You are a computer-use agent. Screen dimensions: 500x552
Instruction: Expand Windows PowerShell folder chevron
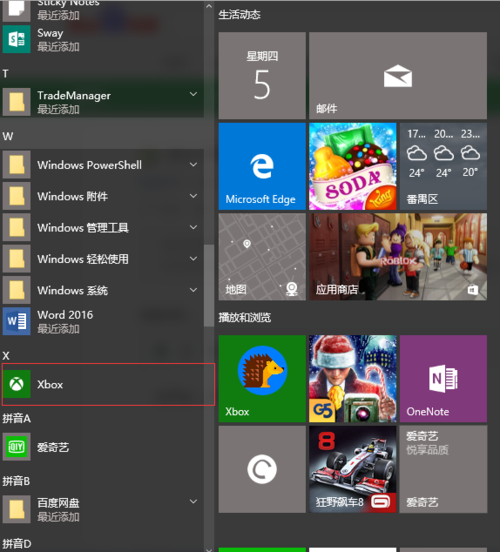[193, 164]
